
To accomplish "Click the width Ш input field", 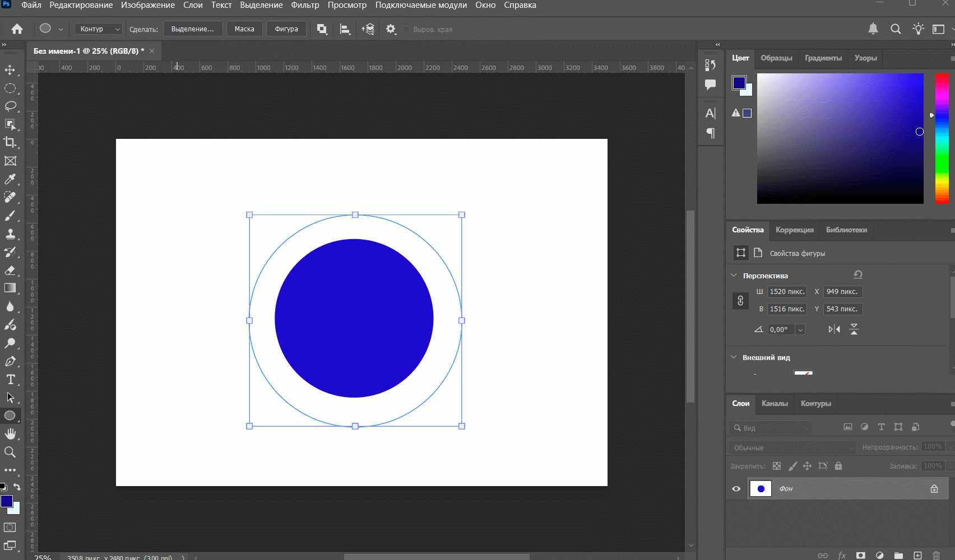I will pos(787,292).
